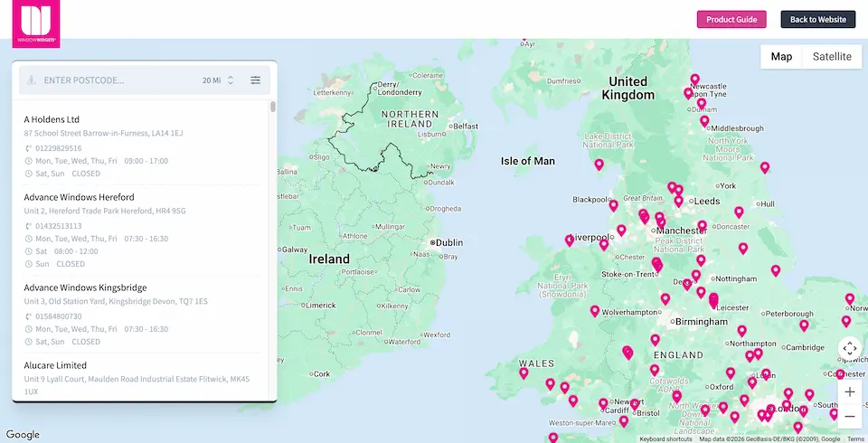This screenshot has height=443, width=868.
Task: Click the map pin north of Doncaster
Action: [739, 212]
